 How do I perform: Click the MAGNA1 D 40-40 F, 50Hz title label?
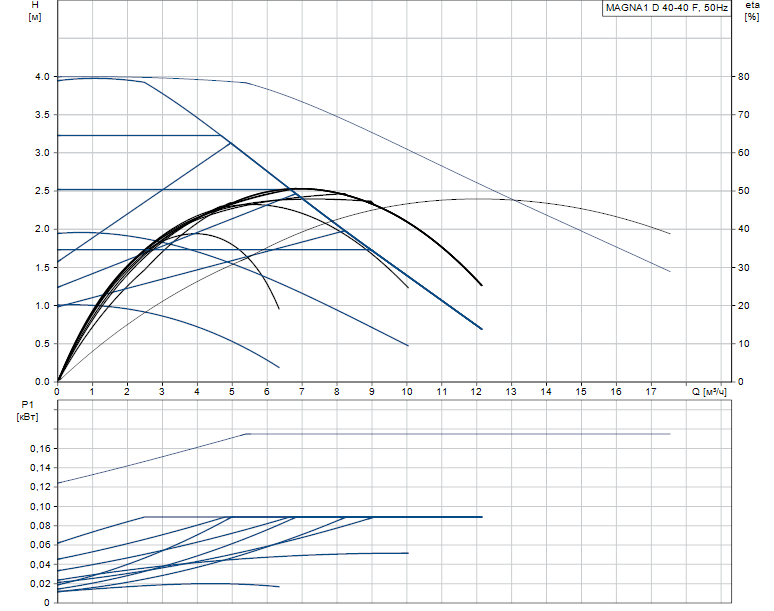[x=665, y=8]
